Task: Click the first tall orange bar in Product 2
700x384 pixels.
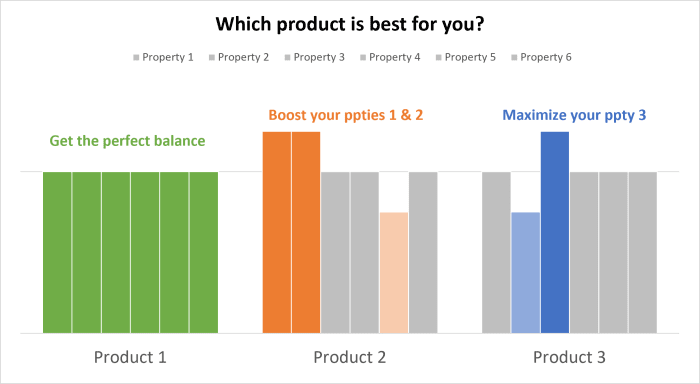Action: click(x=277, y=233)
